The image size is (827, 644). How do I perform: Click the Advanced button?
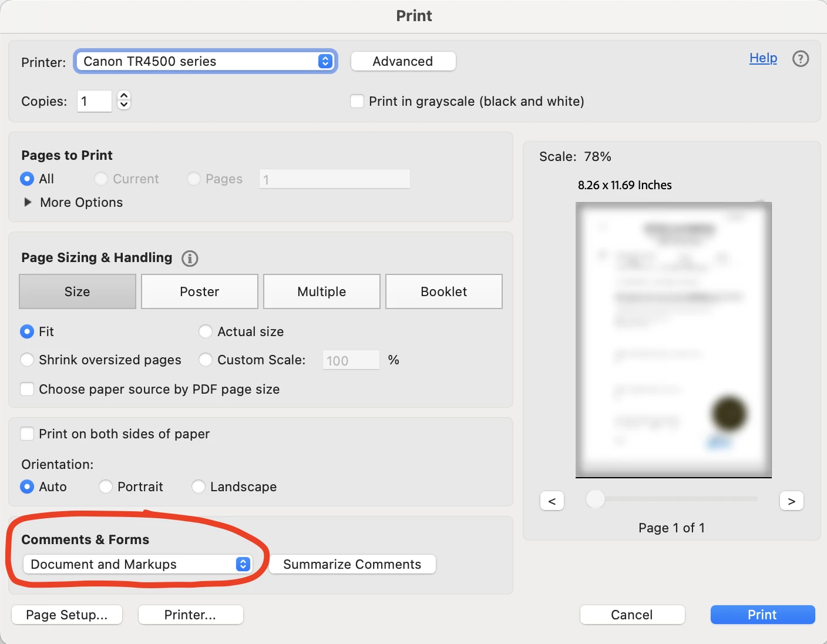(x=403, y=61)
